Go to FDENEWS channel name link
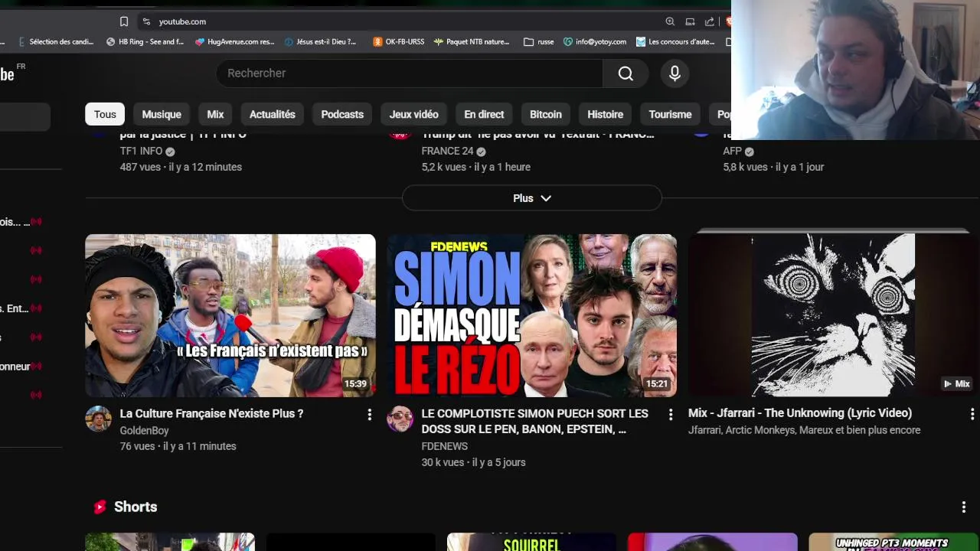Screen dimensions: 980x551 point(444,446)
